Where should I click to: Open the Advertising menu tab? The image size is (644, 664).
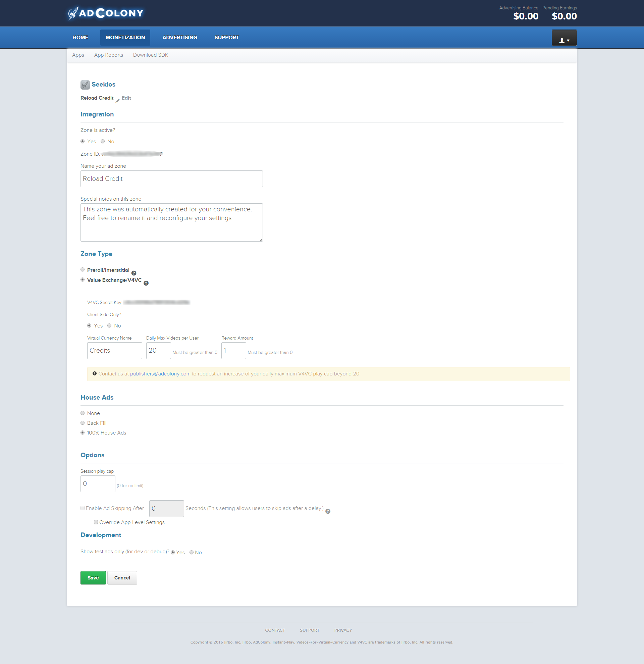179,38
